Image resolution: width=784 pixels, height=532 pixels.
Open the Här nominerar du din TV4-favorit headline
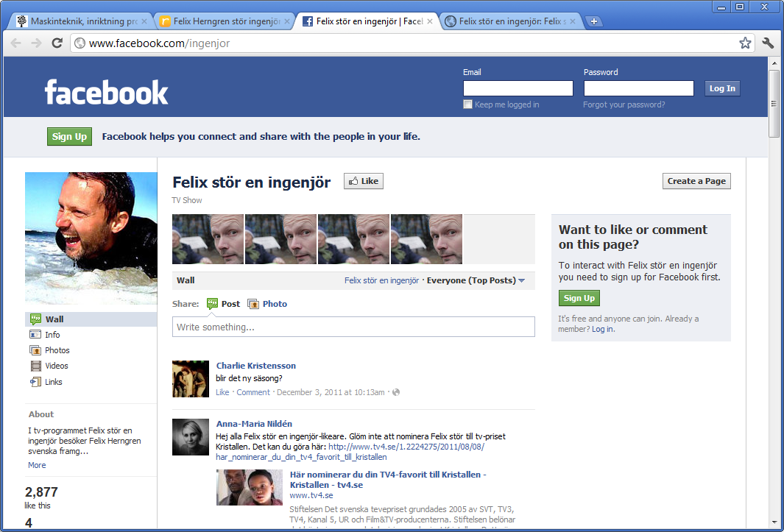(388, 480)
